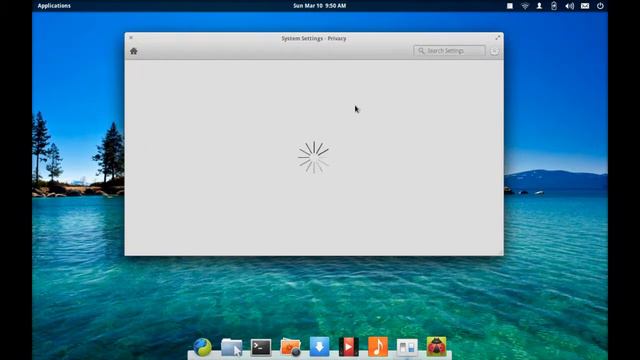The width and height of the screenshot is (640, 360).
Task: Launch the orange music player in dock
Action: [x=378, y=347]
